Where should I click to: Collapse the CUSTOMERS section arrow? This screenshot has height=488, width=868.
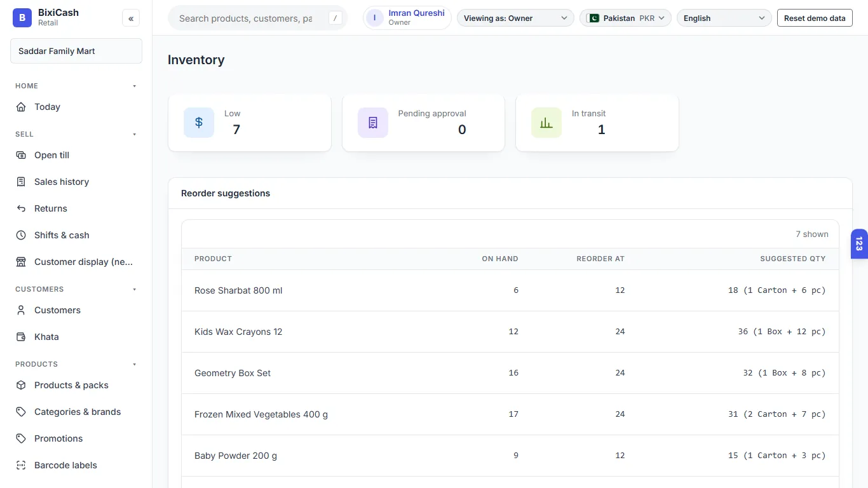134,289
